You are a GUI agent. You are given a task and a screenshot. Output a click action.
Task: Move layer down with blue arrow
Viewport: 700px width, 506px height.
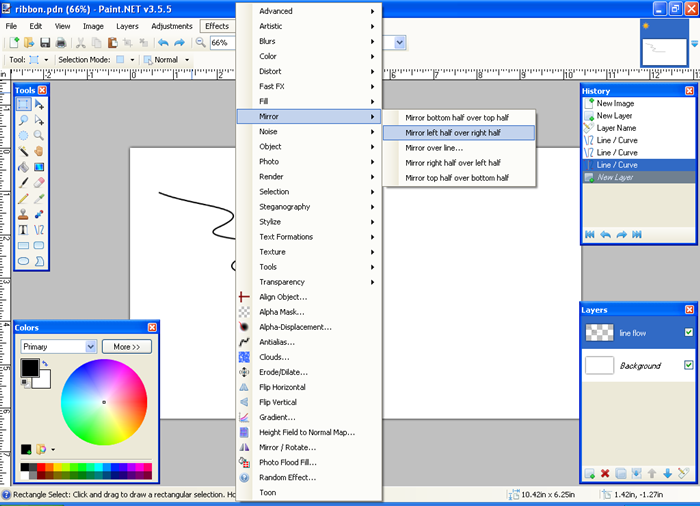click(x=667, y=473)
